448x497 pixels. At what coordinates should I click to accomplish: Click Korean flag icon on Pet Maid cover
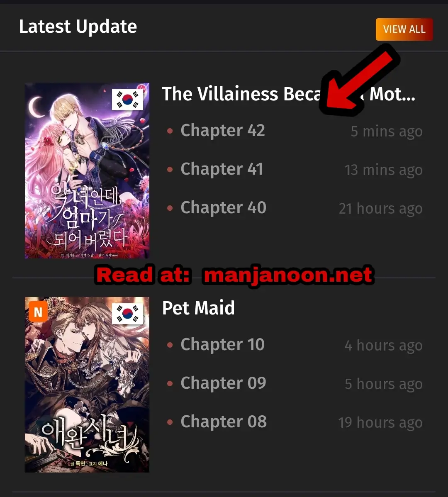coord(127,314)
